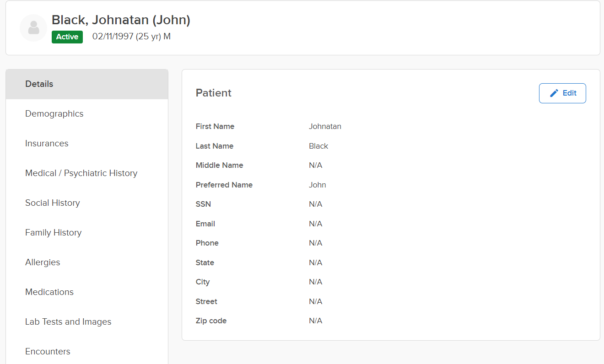Click the patient avatar placeholder icon

pos(33,28)
